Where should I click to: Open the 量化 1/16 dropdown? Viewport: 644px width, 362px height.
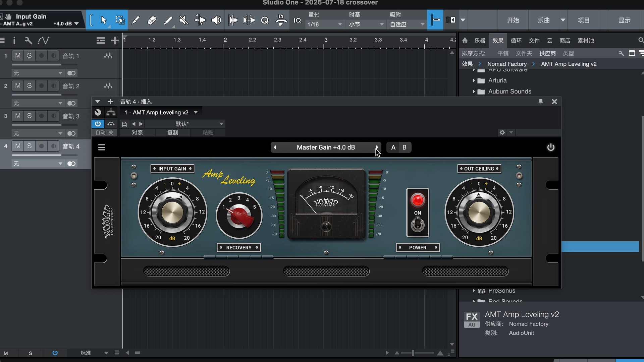coord(324,24)
